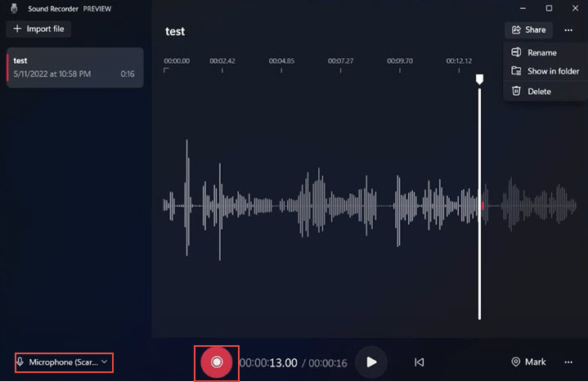Click the Sound Recorder app icon
Screen dimensions: 588x382
pyautogui.click(x=14, y=8)
